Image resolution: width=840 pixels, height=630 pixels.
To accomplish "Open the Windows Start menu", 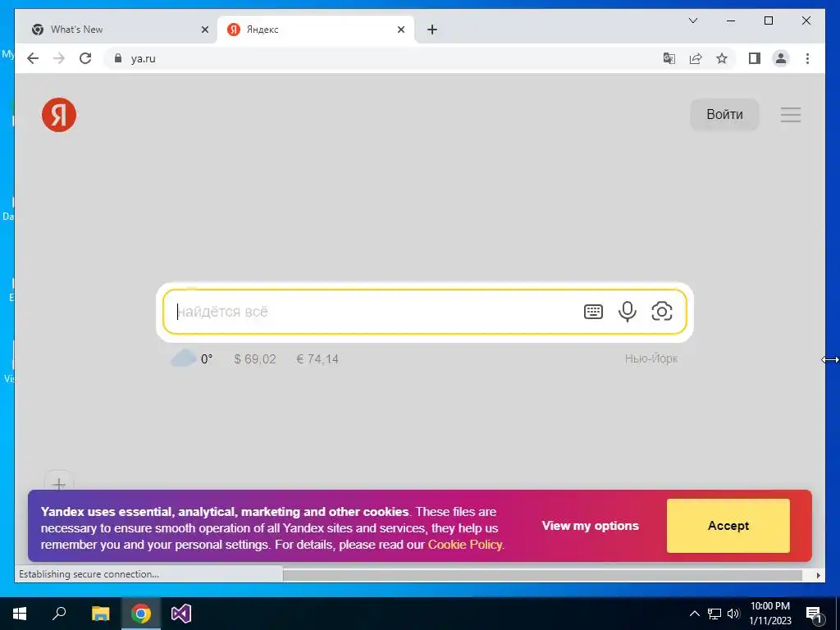I will tap(20, 614).
